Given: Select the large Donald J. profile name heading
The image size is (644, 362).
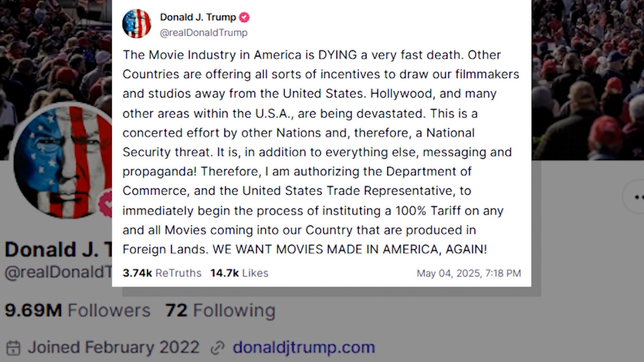Looking at the screenshot, I should point(58,249).
